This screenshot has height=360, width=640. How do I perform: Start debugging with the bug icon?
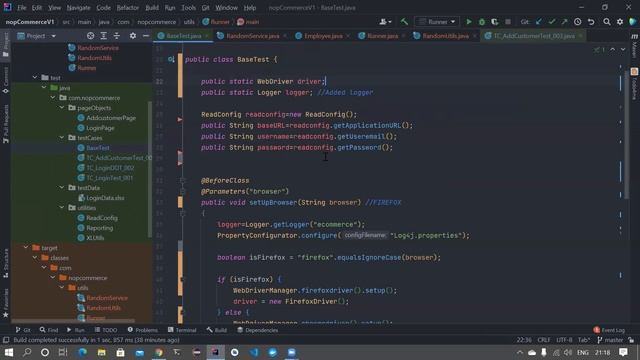pos(482,22)
